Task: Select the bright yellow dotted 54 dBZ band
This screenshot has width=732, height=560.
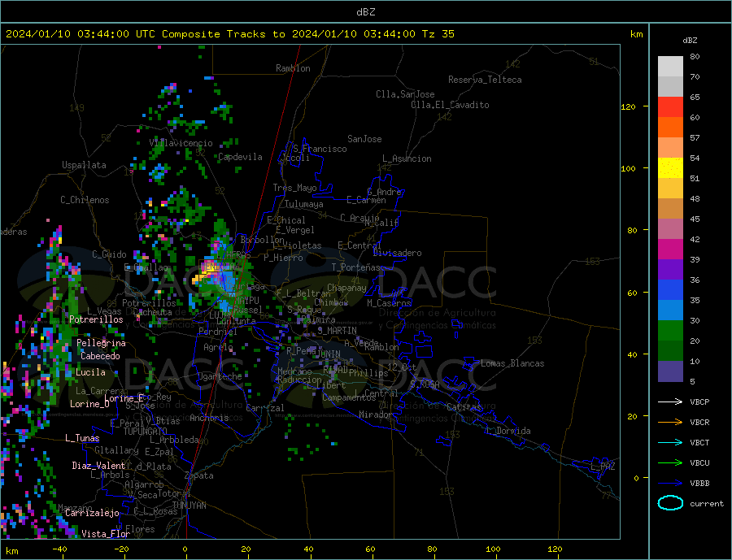Action: [x=670, y=168]
